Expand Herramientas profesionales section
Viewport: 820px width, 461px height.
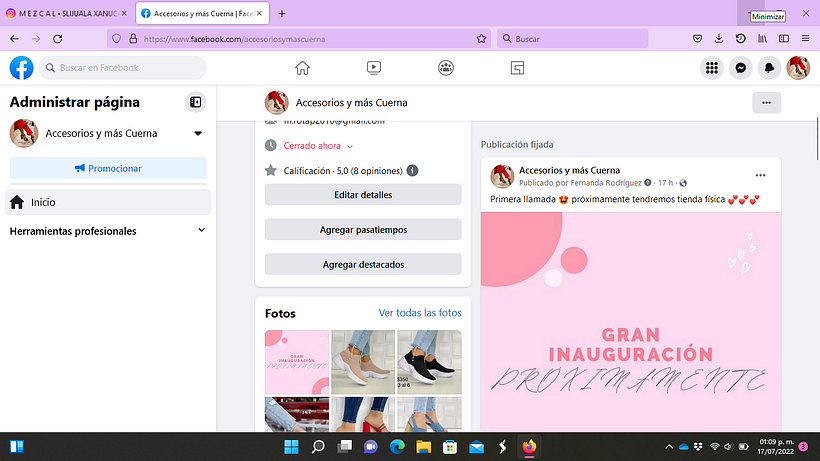202,231
